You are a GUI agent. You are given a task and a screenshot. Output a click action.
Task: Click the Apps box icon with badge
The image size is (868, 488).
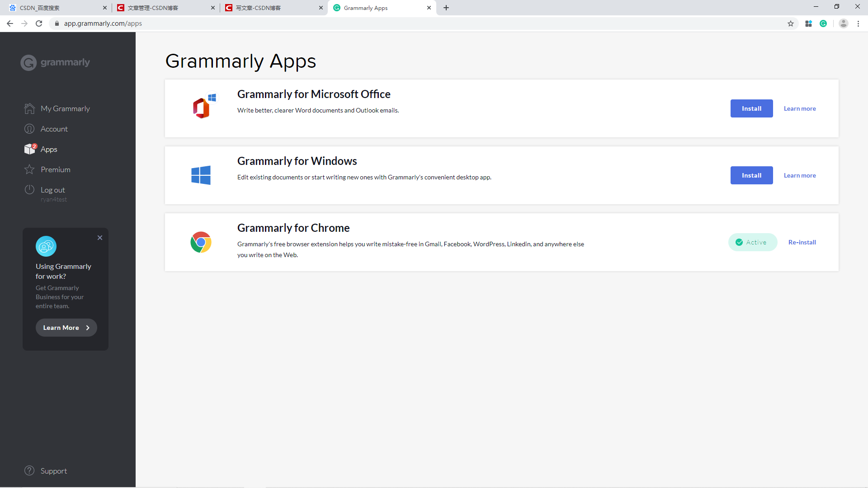coord(30,149)
